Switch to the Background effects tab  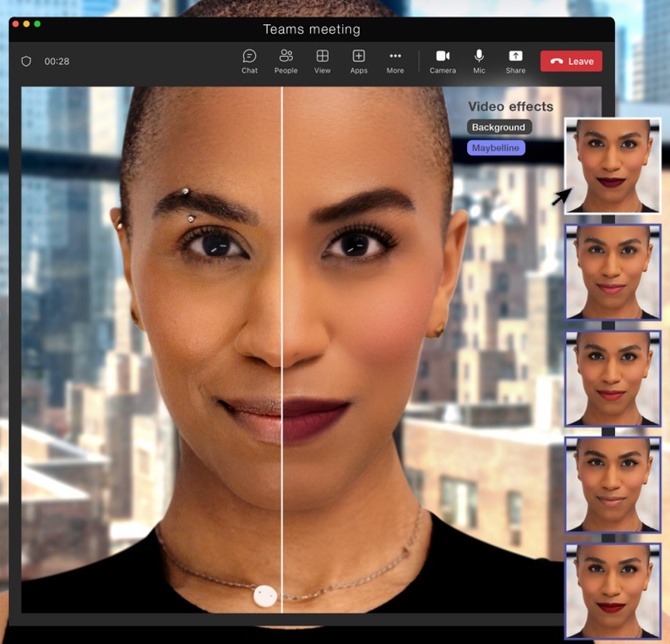point(499,128)
